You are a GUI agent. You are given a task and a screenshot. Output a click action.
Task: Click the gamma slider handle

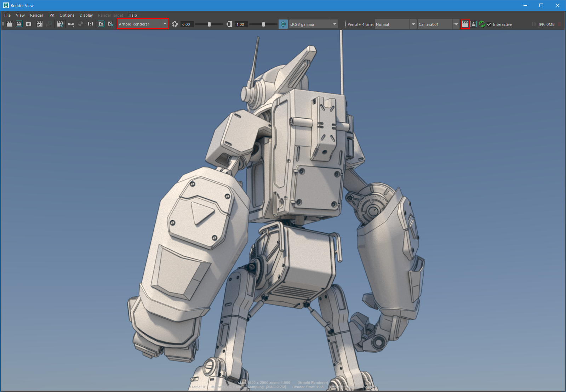pyautogui.click(x=263, y=24)
